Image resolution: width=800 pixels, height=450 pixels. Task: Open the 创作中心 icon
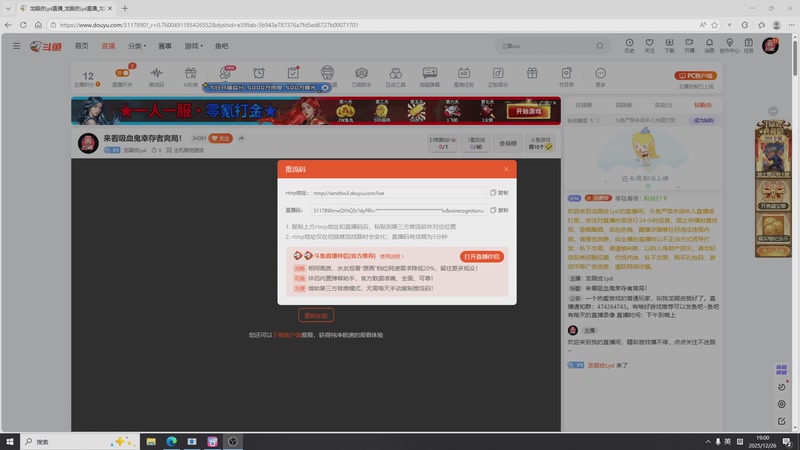729,46
